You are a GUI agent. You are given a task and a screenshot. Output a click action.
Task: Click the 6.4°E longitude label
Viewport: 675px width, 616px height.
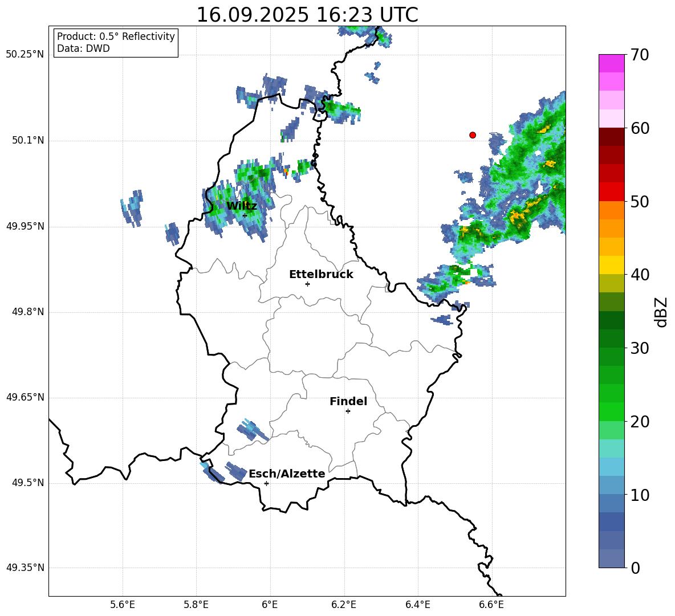click(x=417, y=605)
